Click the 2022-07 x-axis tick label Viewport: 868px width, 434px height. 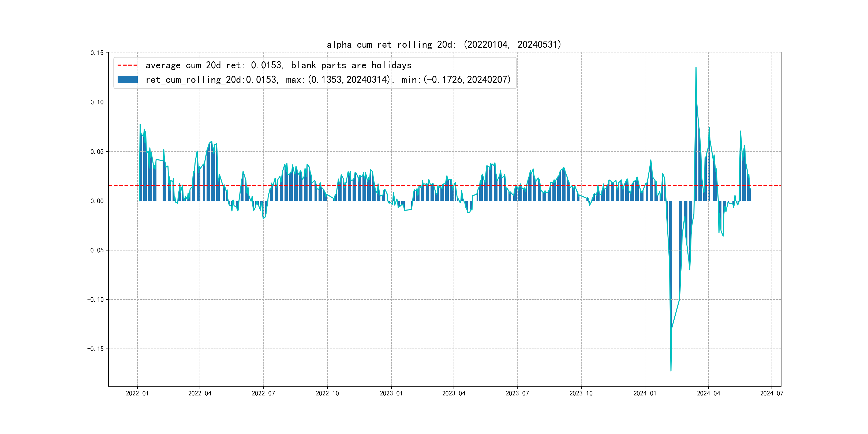pyautogui.click(x=263, y=393)
